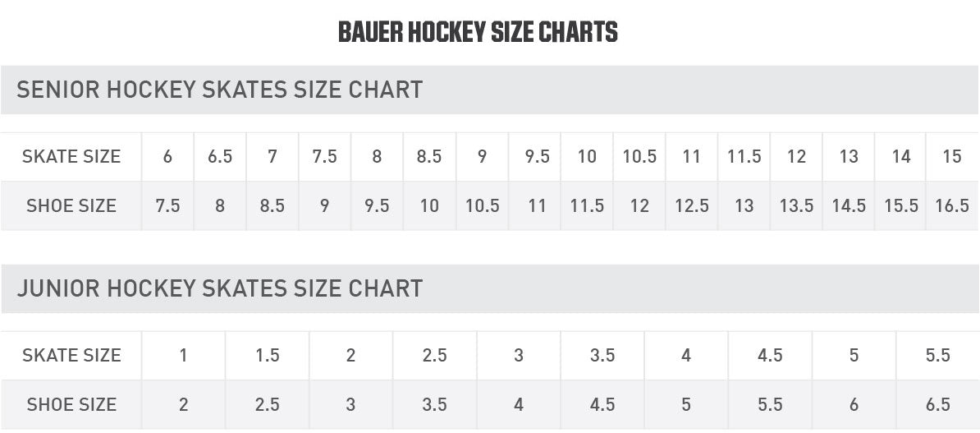Select senior skate size 10.5 cell
The height and width of the screenshot is (433, 980).
point(639,156)
